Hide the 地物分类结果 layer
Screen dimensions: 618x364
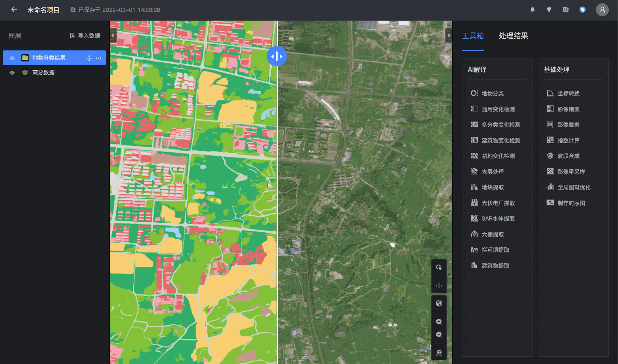(12, 58)
